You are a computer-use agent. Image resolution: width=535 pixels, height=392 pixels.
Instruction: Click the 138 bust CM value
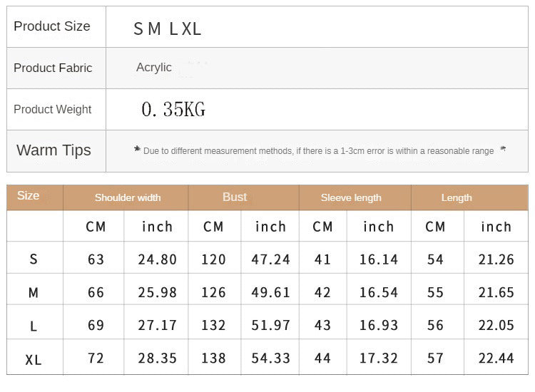click(x=213, y=359)
